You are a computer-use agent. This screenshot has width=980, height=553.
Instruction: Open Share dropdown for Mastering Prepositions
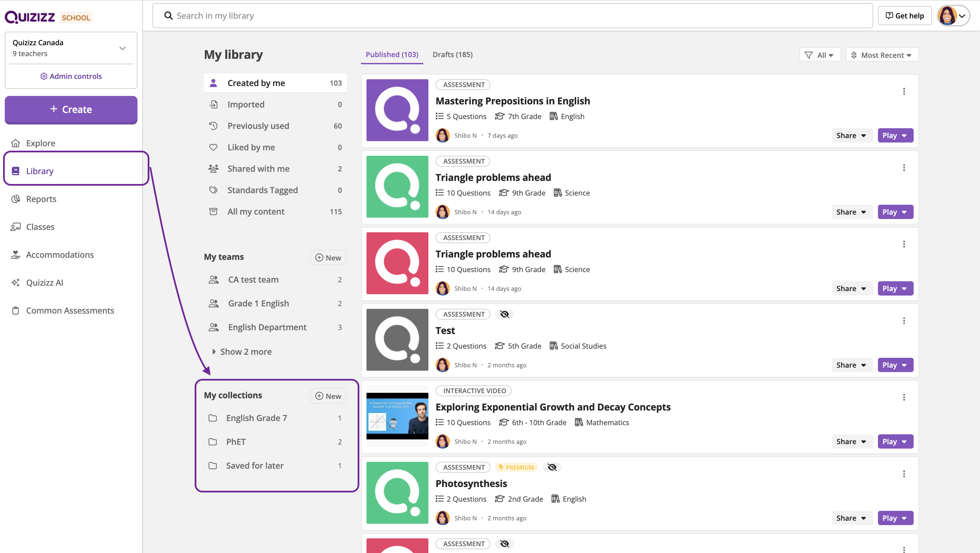[x=851, y=136]
